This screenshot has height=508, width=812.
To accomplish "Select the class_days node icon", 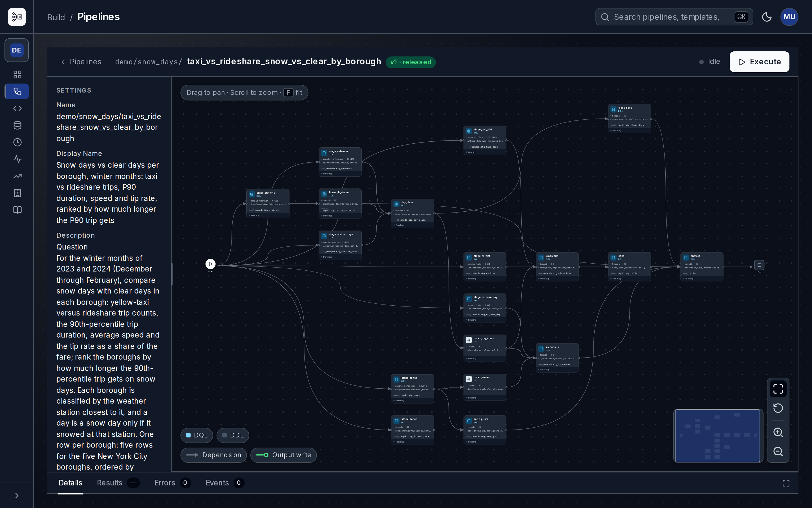I will tap(613, 110).
